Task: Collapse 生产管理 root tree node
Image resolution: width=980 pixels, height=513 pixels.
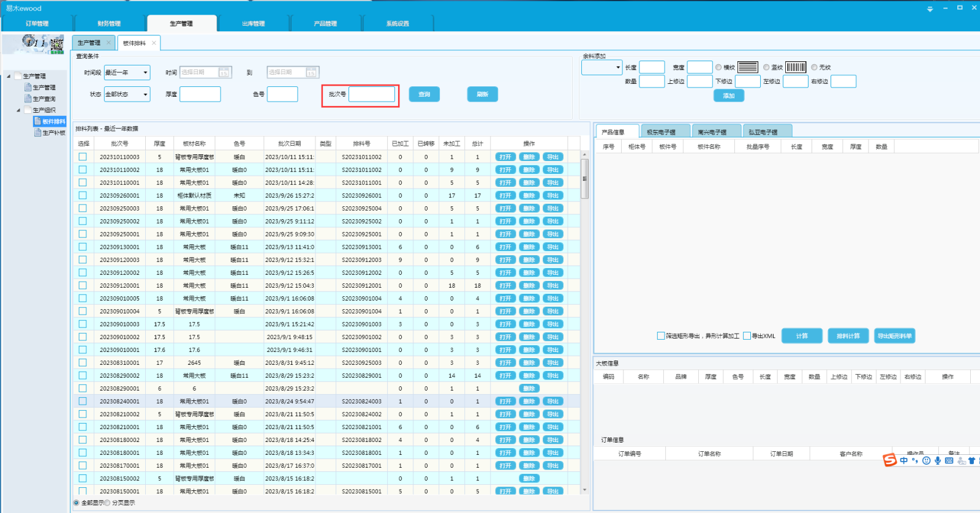Action: click(9, 76)
